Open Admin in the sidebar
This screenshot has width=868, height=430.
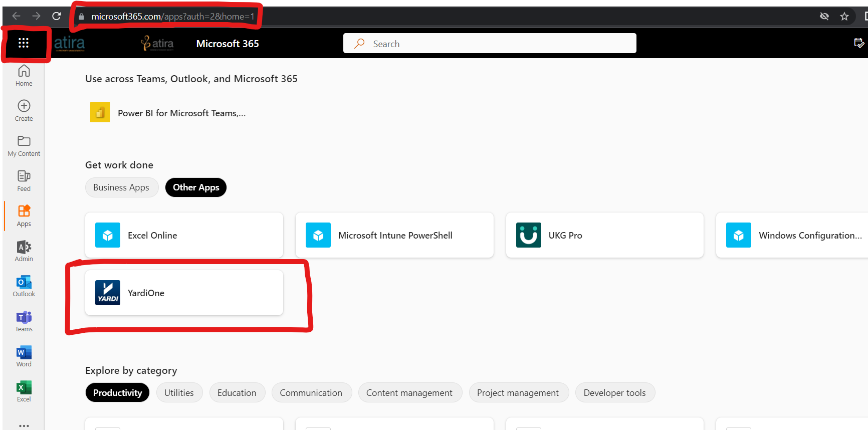(24, 251)
